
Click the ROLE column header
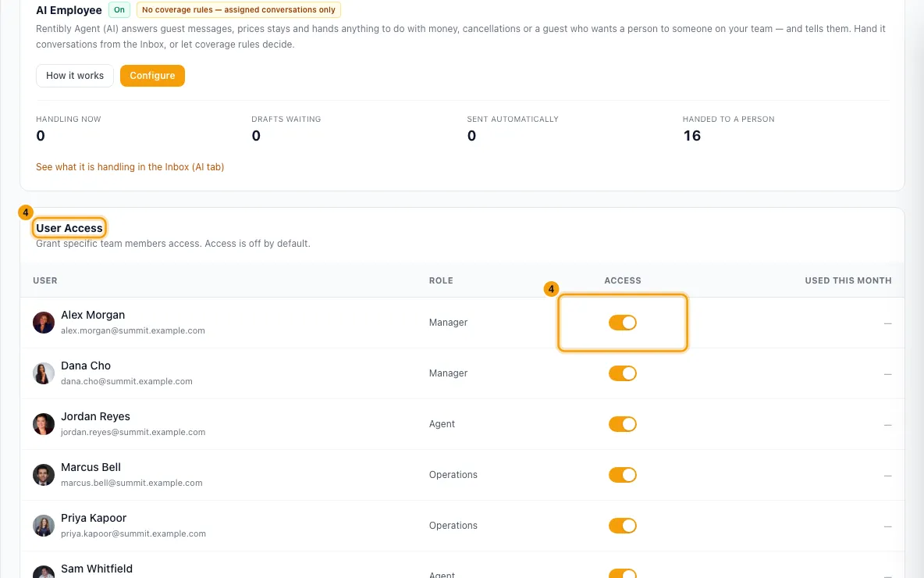coord(441,280)
